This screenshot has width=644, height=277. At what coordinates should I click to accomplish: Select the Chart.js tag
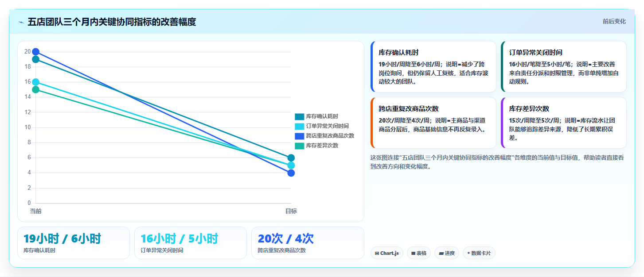386,253
